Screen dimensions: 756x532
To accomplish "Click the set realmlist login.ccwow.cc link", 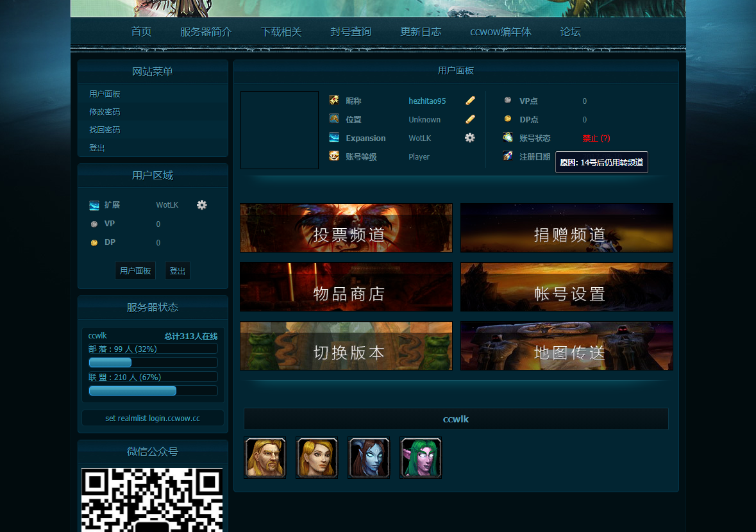I will pos(152,418).
